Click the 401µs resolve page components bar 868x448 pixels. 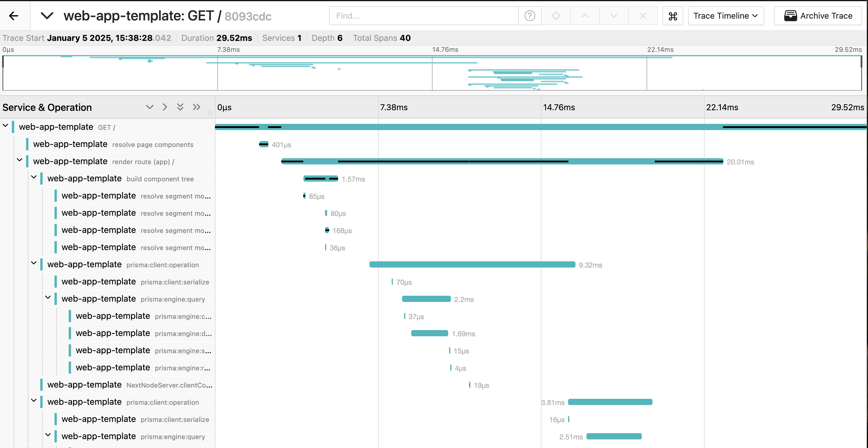tap(263, 144)
